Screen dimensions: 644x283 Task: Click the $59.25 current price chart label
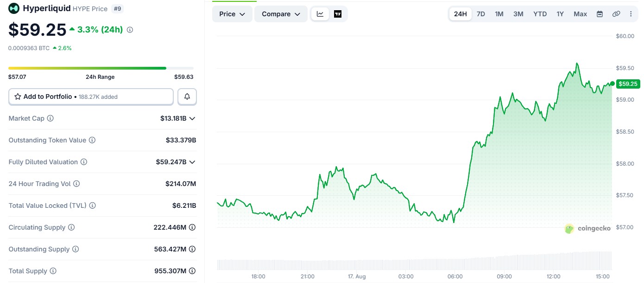628,84
